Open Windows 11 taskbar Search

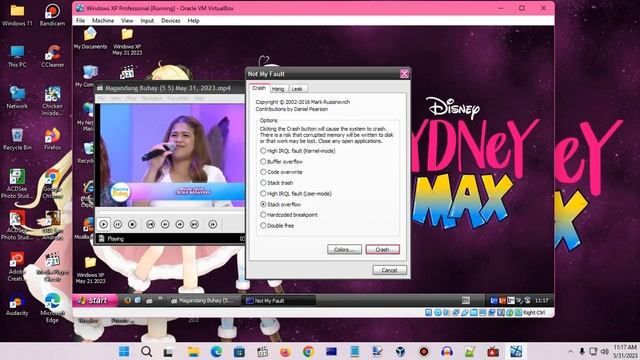pyautogui.click(x=146, y=351)
